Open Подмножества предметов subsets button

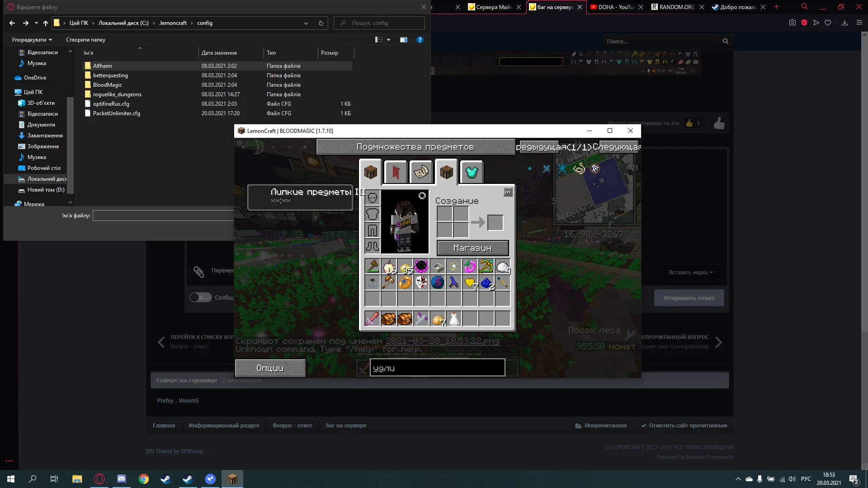point(415,147)
